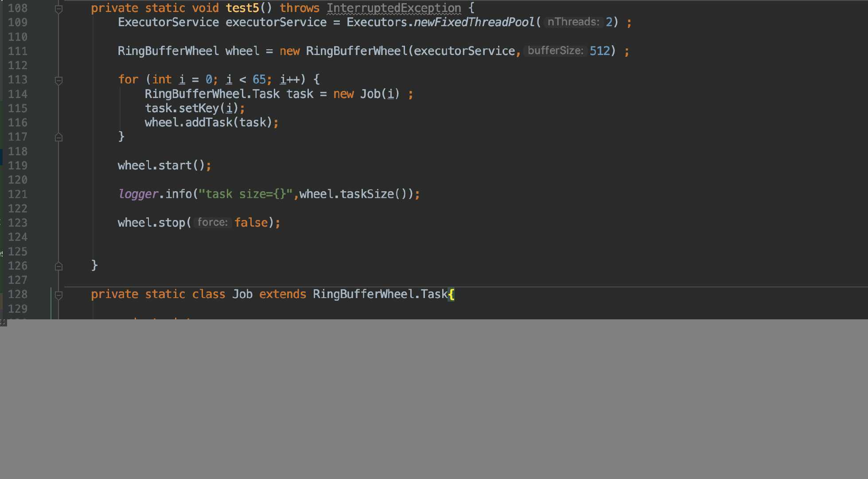Click RingBufferWheel constructor call on line 111
This screenshot has height=479, width=868.
pyautogui.click(x=357, y=51)
